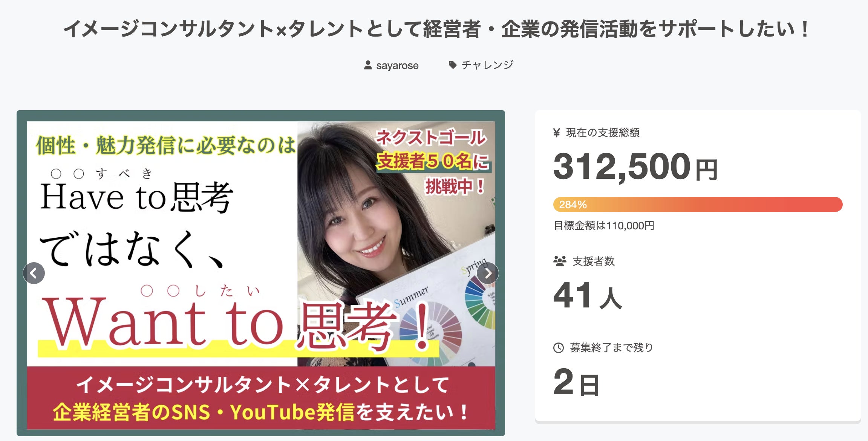Click the 2日 remaining days value
Screen dimensions: 868x441
[576, 383]
